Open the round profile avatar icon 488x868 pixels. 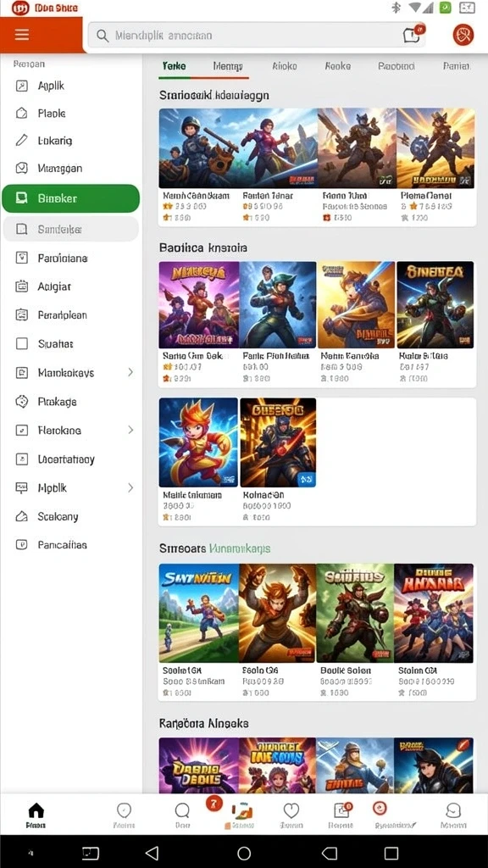point(463,35)
